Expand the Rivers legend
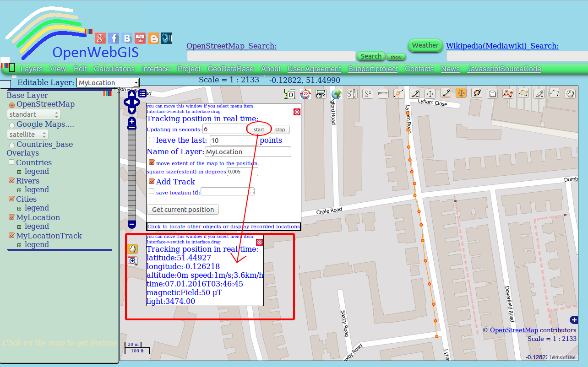The height and width of the screenshot is (367, 588). (x=19, y=190)
